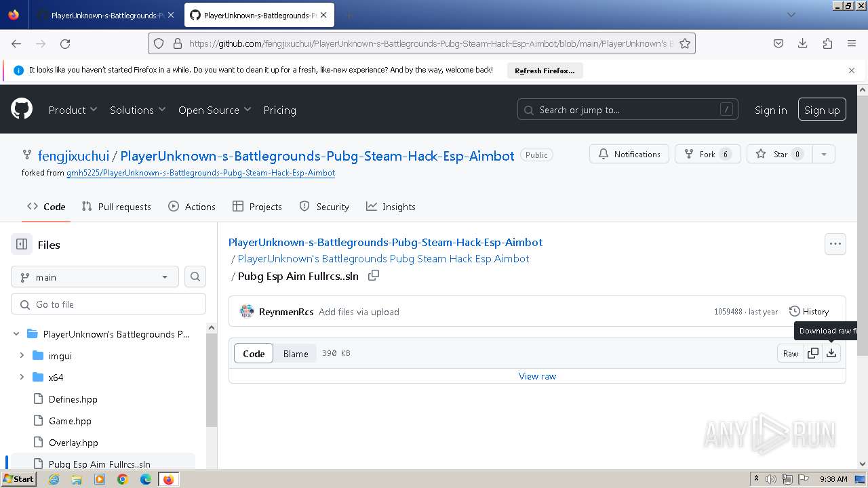Expand the Open Source menu
Image resolution: width=868 pixels, height=488 pixels.
pos(214,110)
